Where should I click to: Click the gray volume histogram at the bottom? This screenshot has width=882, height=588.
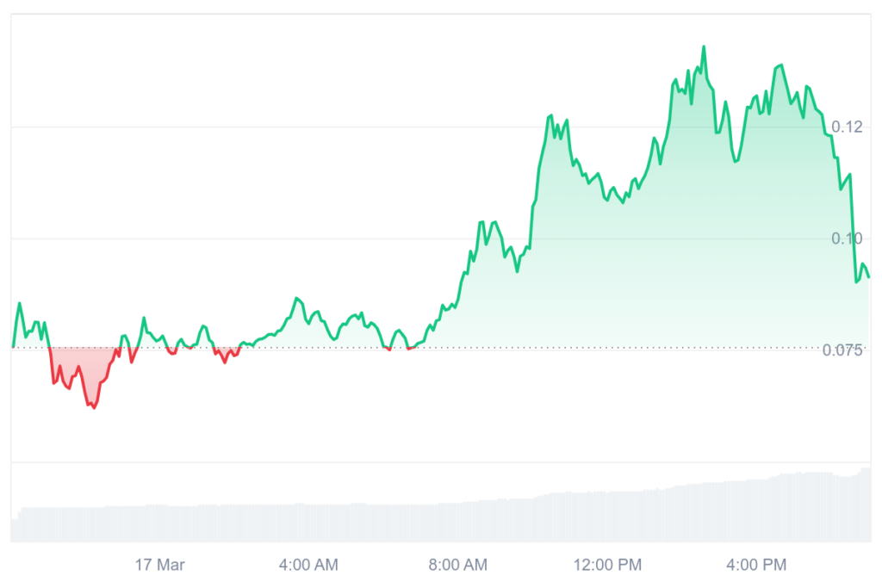(431, 522)
